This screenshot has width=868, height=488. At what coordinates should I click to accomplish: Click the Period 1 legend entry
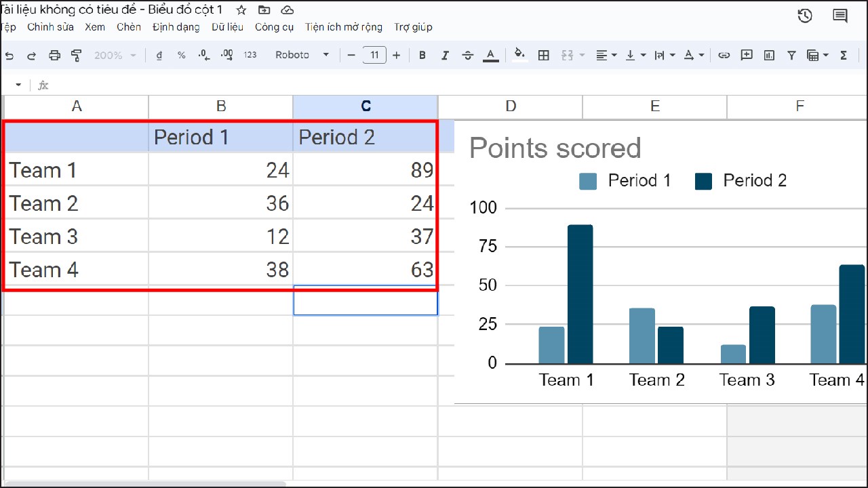[625, 181]
